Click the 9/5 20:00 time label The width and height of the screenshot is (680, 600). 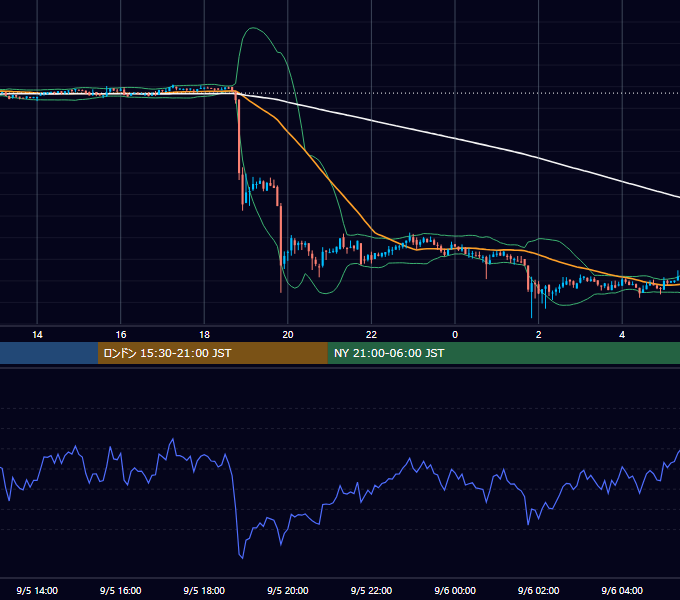(288, 590)
